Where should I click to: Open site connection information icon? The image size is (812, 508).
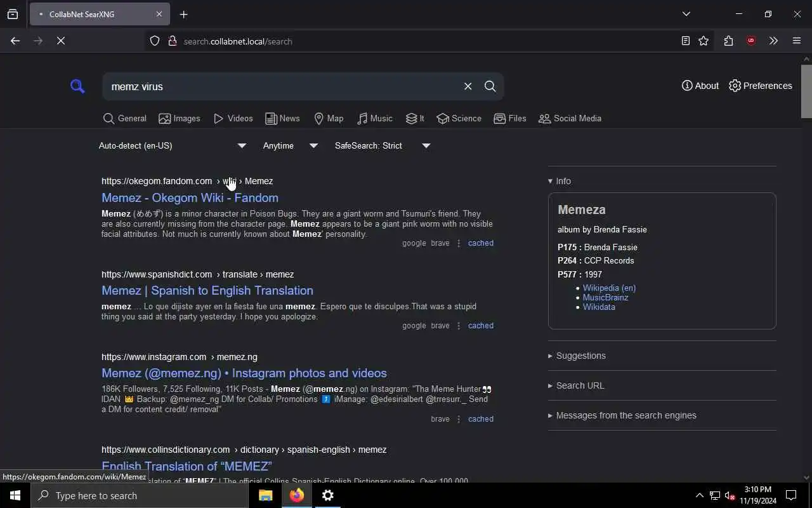pyautogui.click(x=172, y=41)
